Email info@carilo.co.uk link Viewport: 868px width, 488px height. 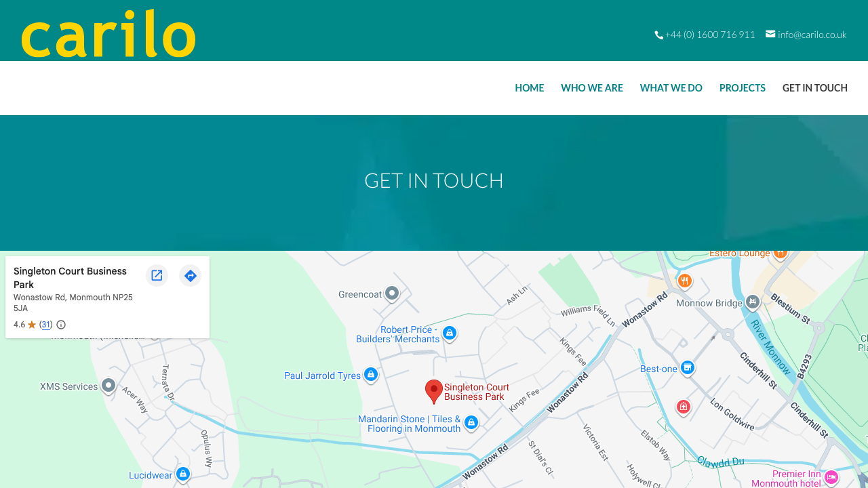tap(806, 35)
